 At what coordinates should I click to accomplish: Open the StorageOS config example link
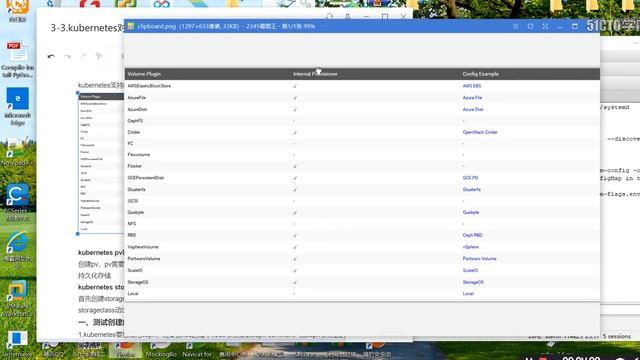click(473, 282)
